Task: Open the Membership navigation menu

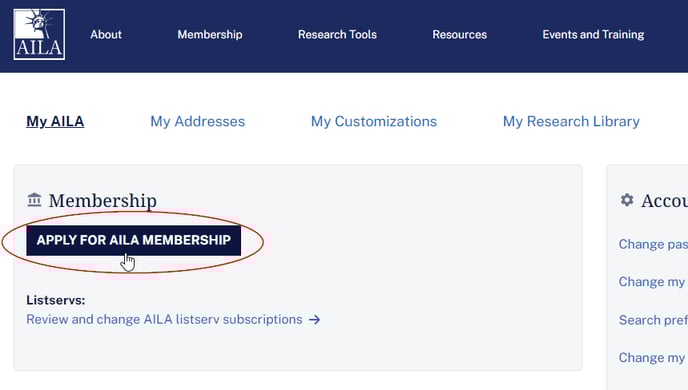Action: coord(210,35)
